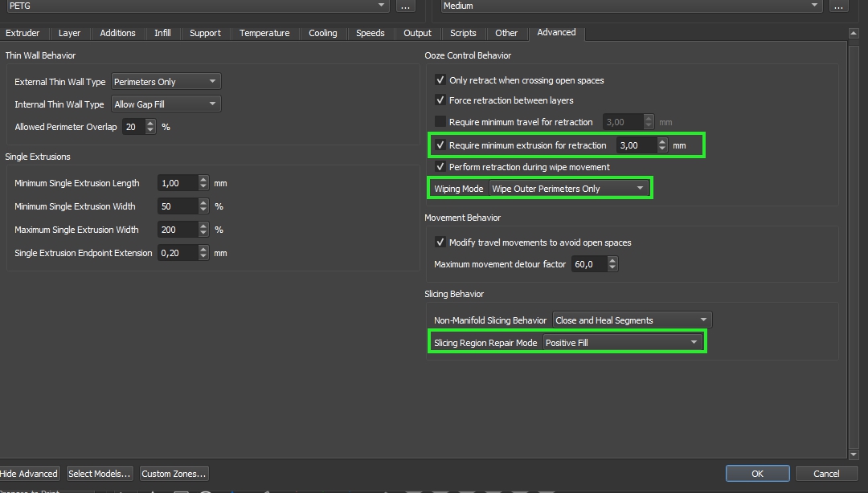Open the Wiping Mode dropdown
The height and width of the screenshot is (493, 868).
[569, 189]
